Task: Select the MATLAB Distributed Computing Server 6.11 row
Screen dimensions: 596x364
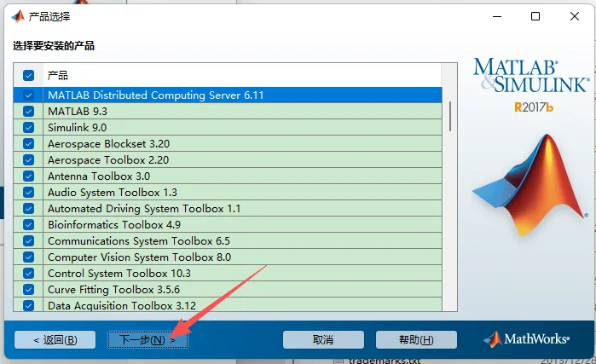Action: (x=228, y=95)
